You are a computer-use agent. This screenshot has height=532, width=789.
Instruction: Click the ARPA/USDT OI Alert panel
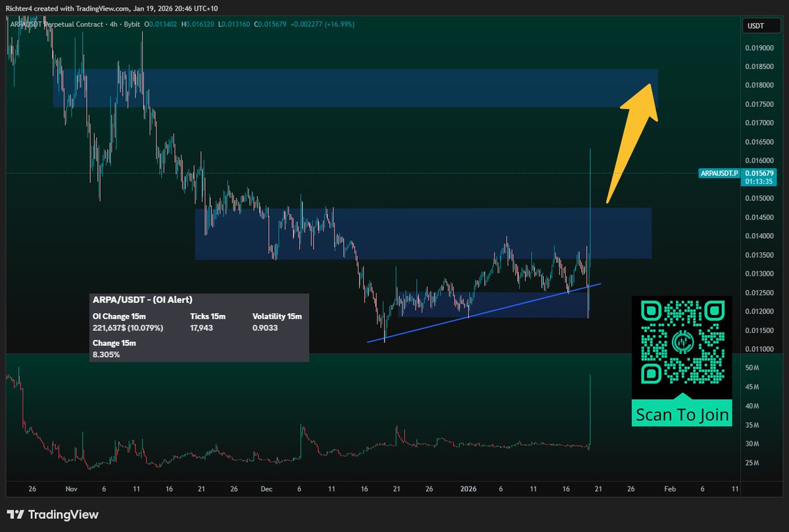pos(197,326)
